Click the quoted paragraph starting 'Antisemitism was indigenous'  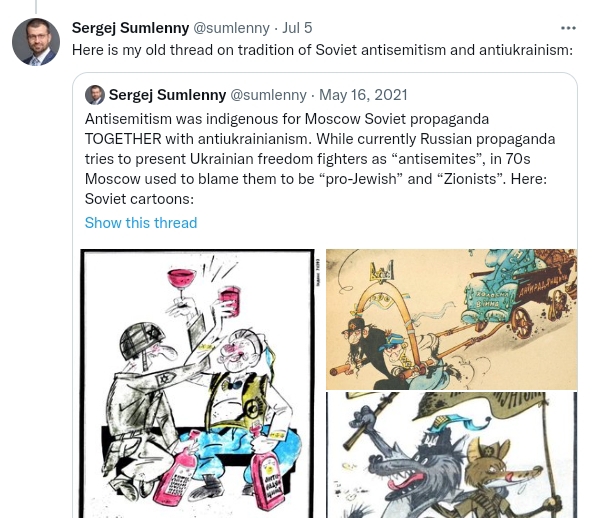(x=320, y=159)
